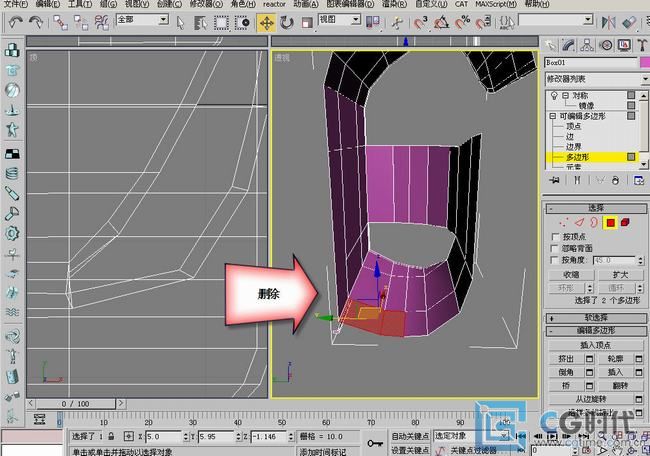This screenshot has width=650, height=456.
Task: Open the Display command panel tab
Action: 624,45
